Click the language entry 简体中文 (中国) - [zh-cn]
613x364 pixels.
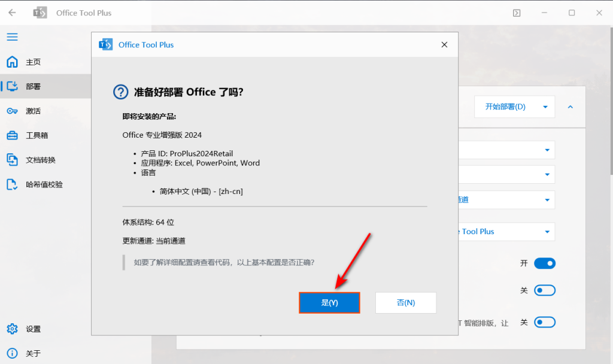click(x=201, y=191)
